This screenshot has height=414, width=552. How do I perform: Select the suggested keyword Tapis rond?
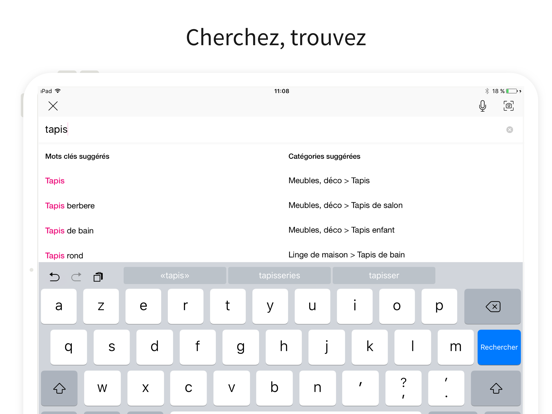[x=64, y=256]
